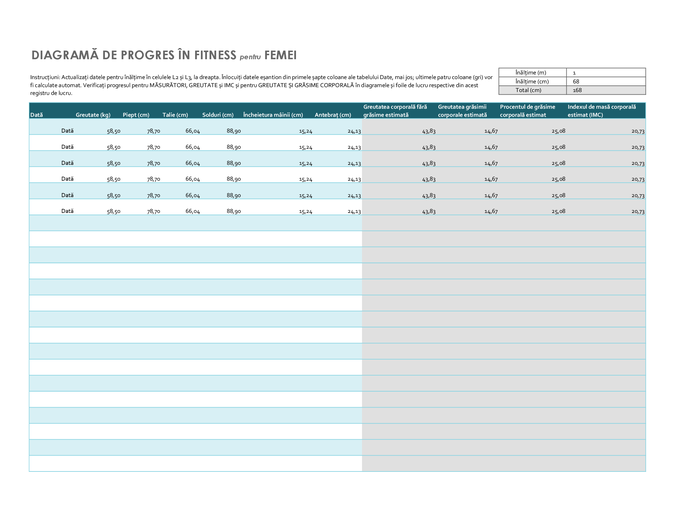Select the Total (cm) label cell
675x520 pixels.
click(533, 90)
